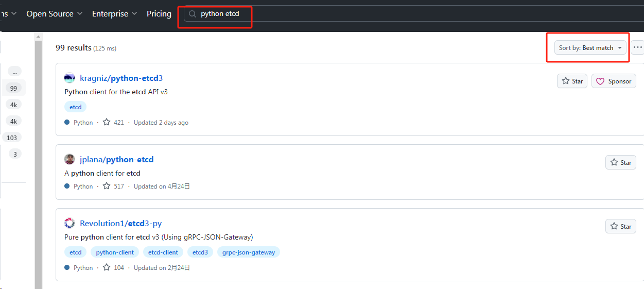Image resolution: width=644 pixels, height=289 pixels.
Task: Click kragniz user avatar icon
Action: tap(69, 78)
